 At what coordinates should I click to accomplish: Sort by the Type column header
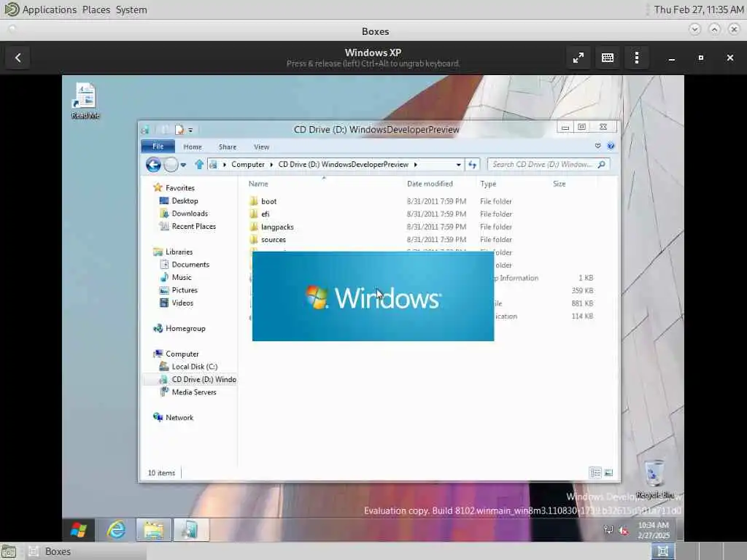[488, 184]
